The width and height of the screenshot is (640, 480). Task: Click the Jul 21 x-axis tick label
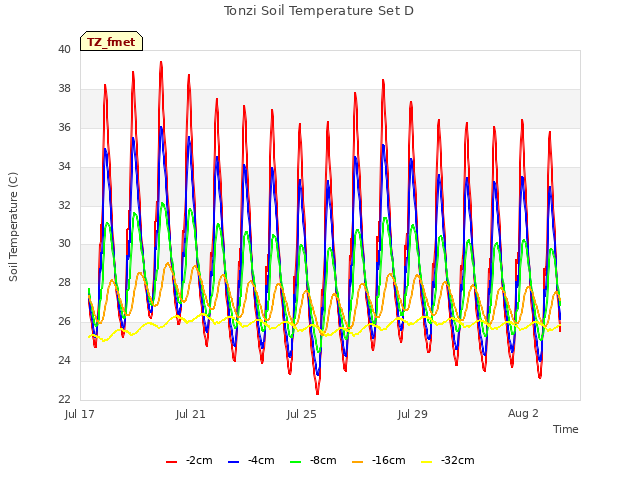191,414
